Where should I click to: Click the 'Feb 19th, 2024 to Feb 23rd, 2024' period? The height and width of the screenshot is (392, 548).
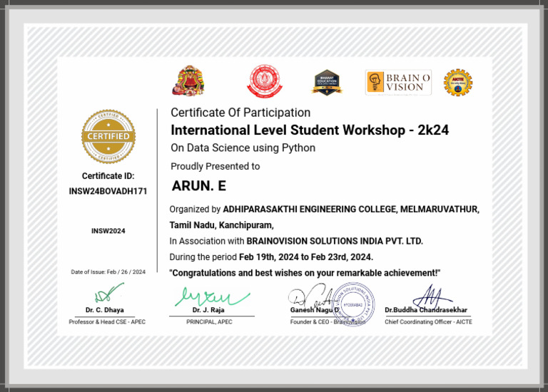(306, 257)
